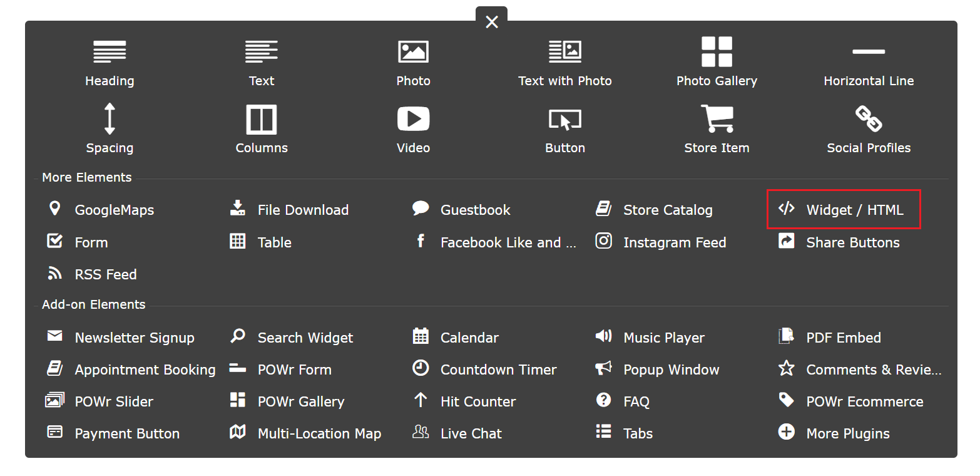This screenshot has height=476, width=980.
Task: Select the Video element
Action: coord(413,128)
